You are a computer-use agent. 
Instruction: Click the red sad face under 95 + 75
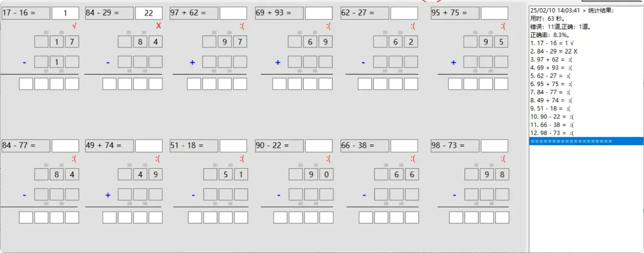pyautogui.click(x=504, y=26)
